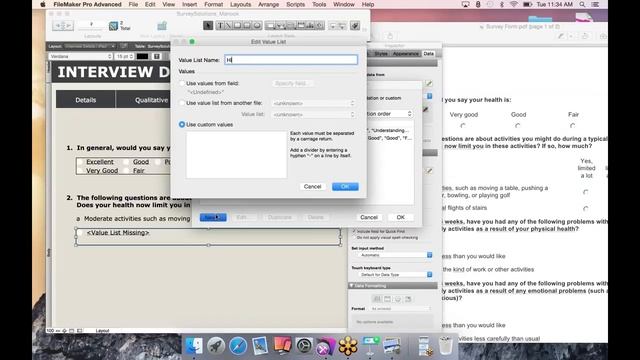
Task: Check the Excellent checkbox on layout
Action: point(80,162)
